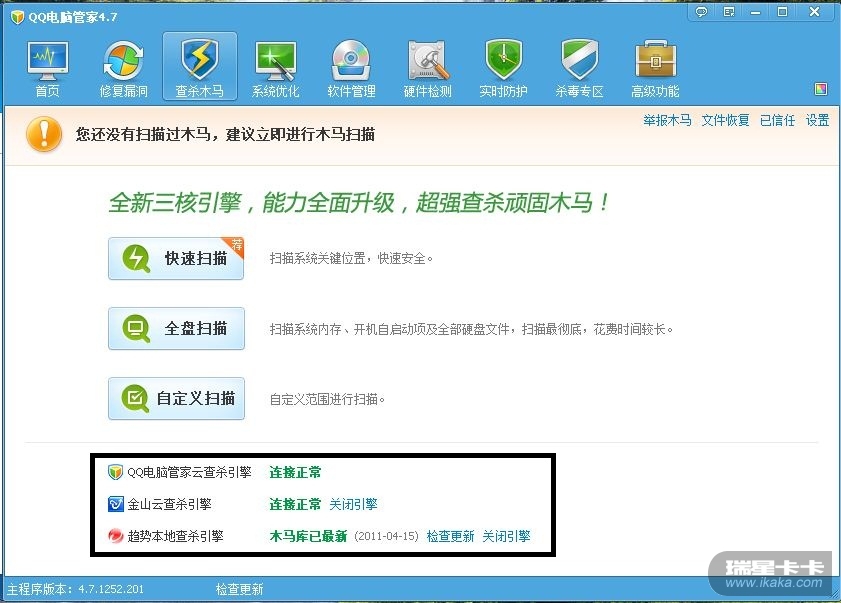Open 设置 settings link
The image size is (841, 603).
pos(817,120)
